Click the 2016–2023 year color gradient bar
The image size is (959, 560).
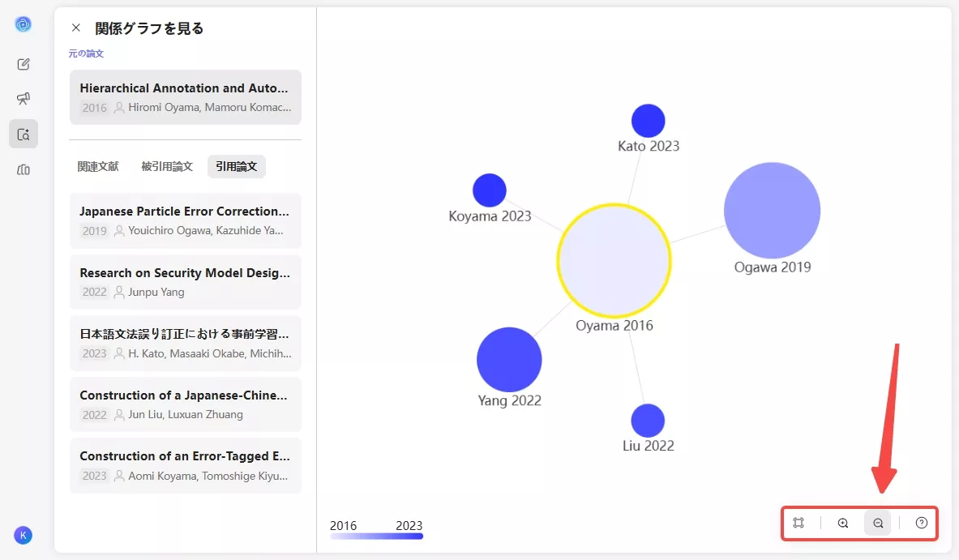click(376, 536)
